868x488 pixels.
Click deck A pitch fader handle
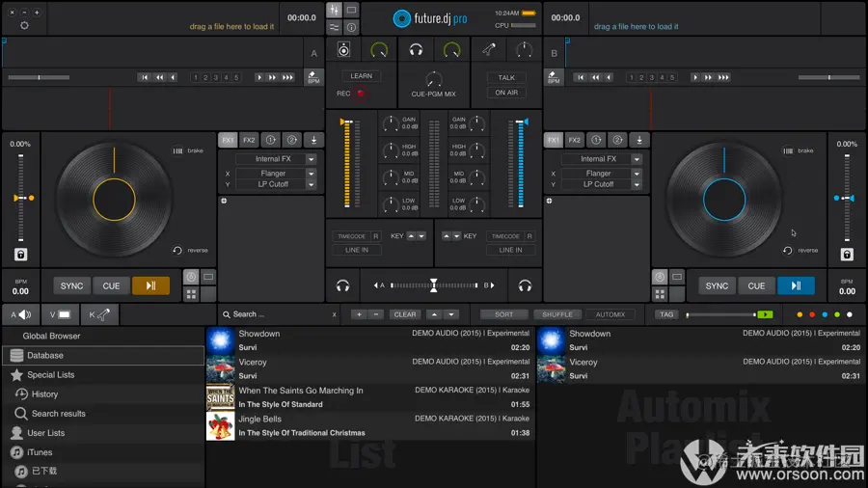click(21, 198)
